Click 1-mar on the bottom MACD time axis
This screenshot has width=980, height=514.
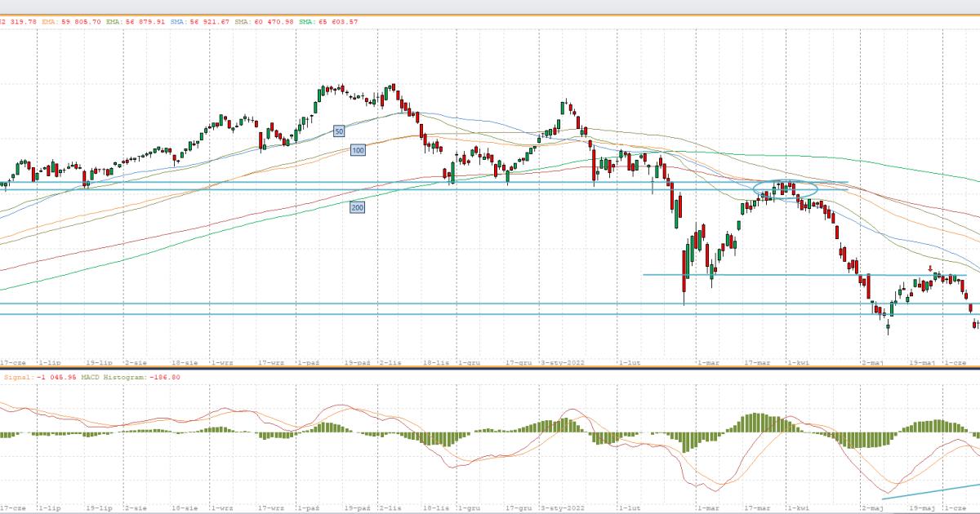click(707, 507)
